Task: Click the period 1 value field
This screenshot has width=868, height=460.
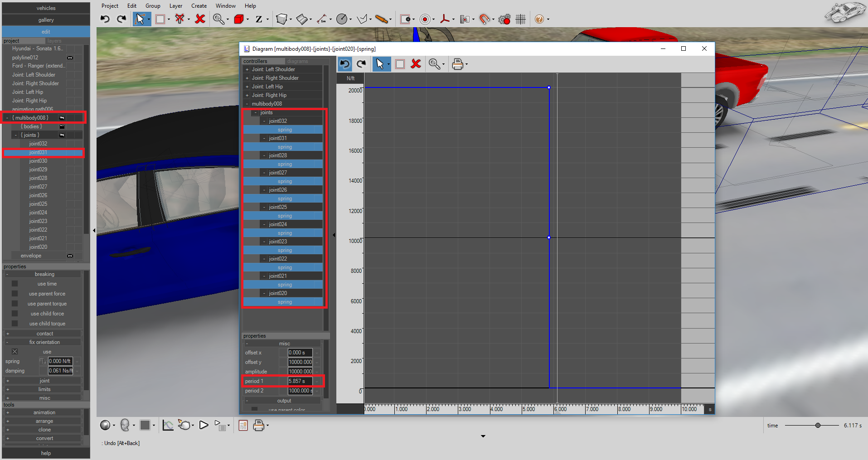Action: 300,381
